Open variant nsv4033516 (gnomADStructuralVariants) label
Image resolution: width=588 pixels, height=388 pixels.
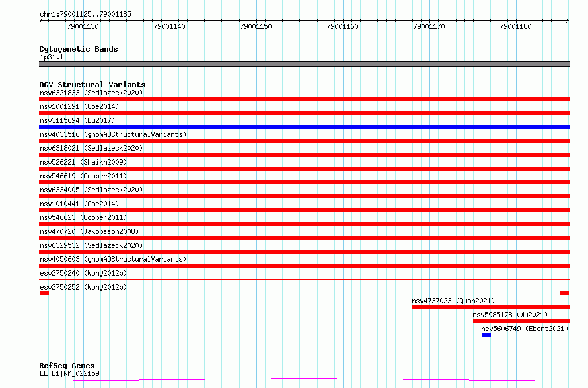(113, 134)
